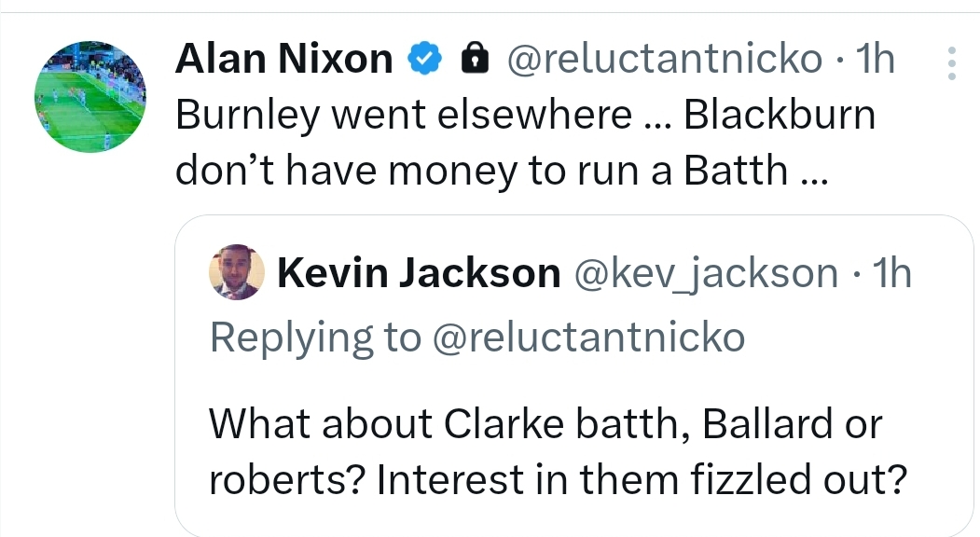
Task: Click @reluctantnicko in the Replying to line
Action: tap(588, 337)
